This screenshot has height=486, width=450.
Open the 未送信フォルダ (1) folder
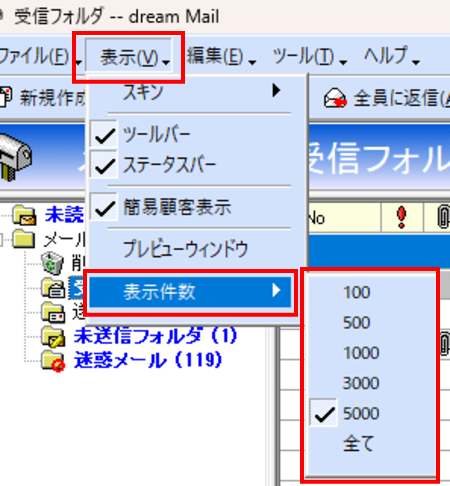pyautogui.click(x=155, y=336)
